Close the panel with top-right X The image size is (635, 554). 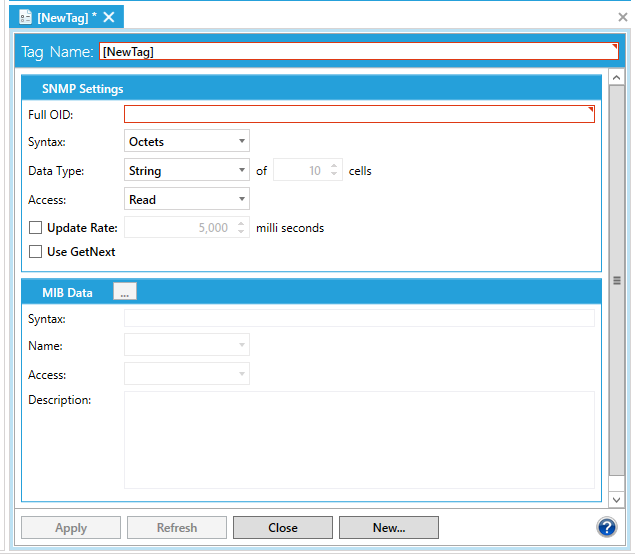click(x=622, y=17)
